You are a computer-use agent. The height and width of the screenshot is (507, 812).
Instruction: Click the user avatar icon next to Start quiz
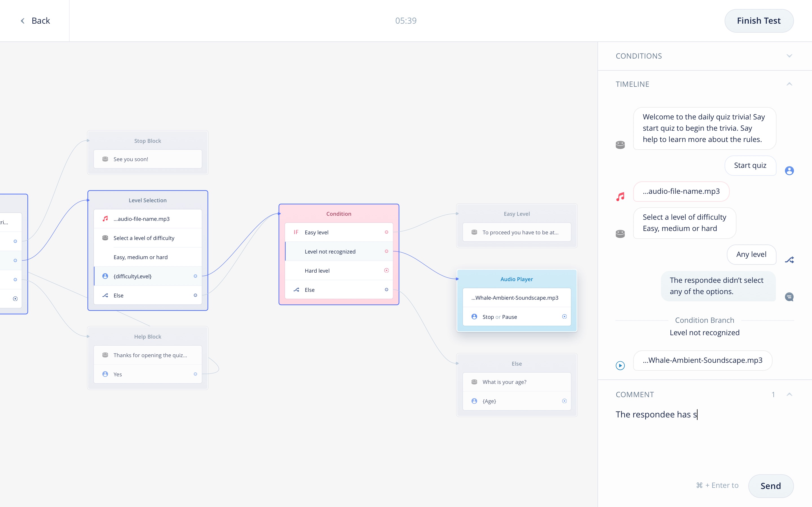789,171
